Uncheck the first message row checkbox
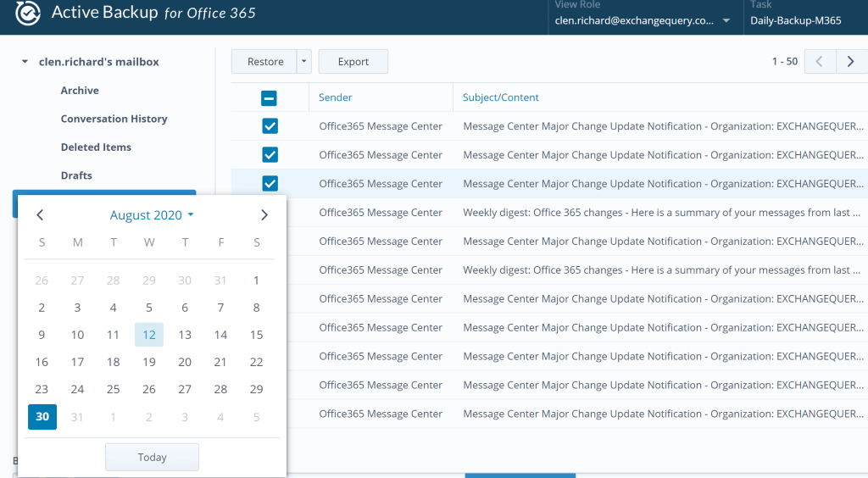This screenshot has height=478, width=868. tap(270, 126)
